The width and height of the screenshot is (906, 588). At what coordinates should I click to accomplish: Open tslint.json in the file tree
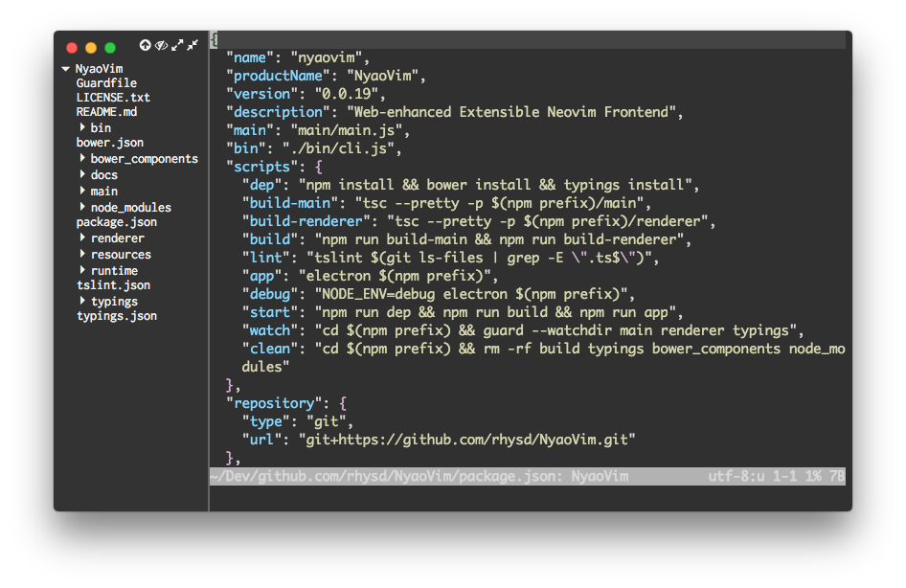tap(113, 285)
